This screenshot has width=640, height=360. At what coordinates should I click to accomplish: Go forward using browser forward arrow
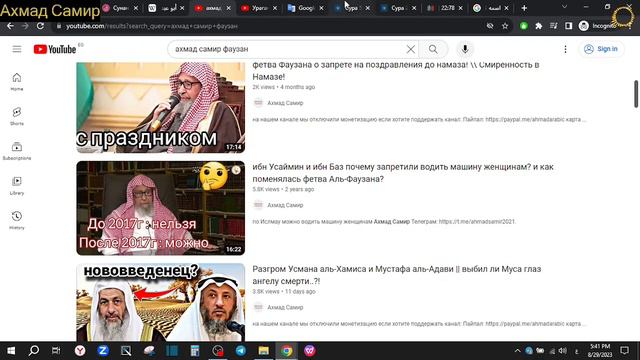coord(25,26)
